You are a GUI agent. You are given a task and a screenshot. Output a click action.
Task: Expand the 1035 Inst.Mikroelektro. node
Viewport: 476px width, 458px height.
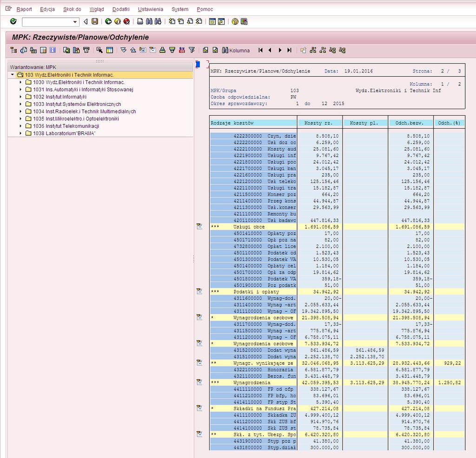click(20, 118)
